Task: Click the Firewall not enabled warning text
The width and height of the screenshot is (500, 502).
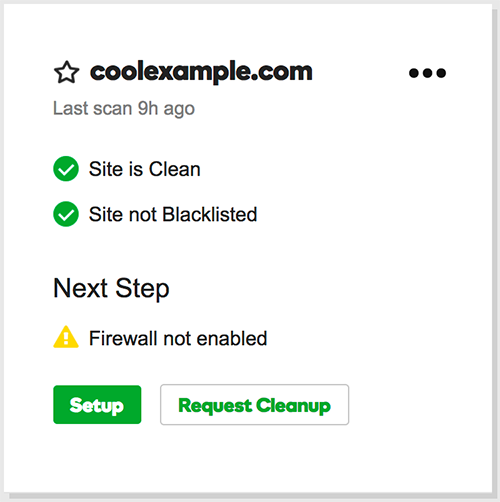Action: 178,338
